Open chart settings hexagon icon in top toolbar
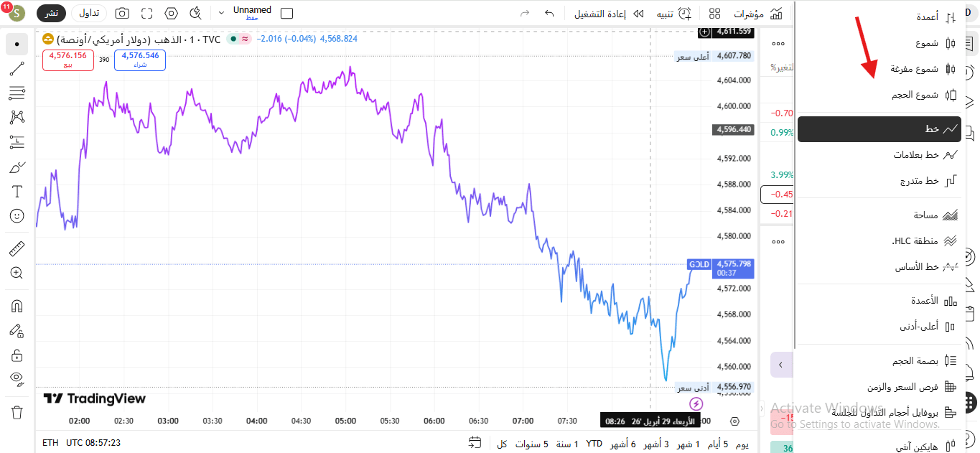Image resolution: width=980 pixels, height=453 pixels. 171,14
